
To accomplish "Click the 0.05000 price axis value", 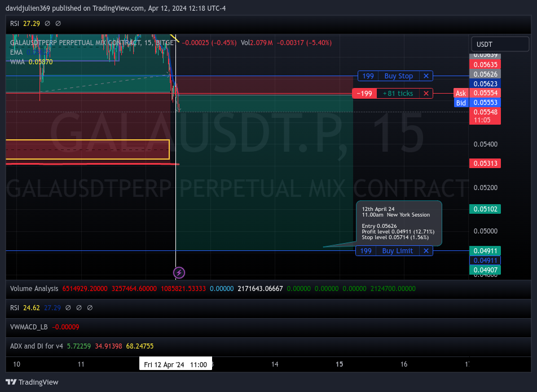I will 485,231.
